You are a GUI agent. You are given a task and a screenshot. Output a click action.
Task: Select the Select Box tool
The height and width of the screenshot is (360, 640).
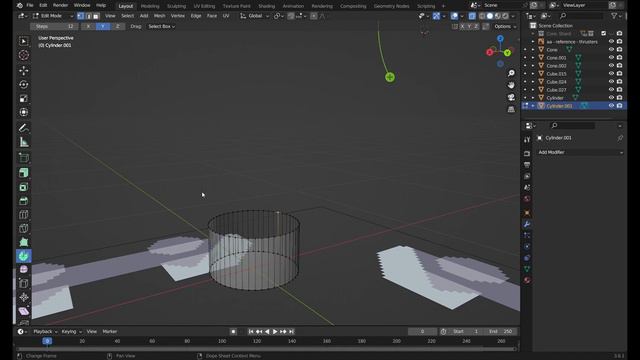[24, 41]
